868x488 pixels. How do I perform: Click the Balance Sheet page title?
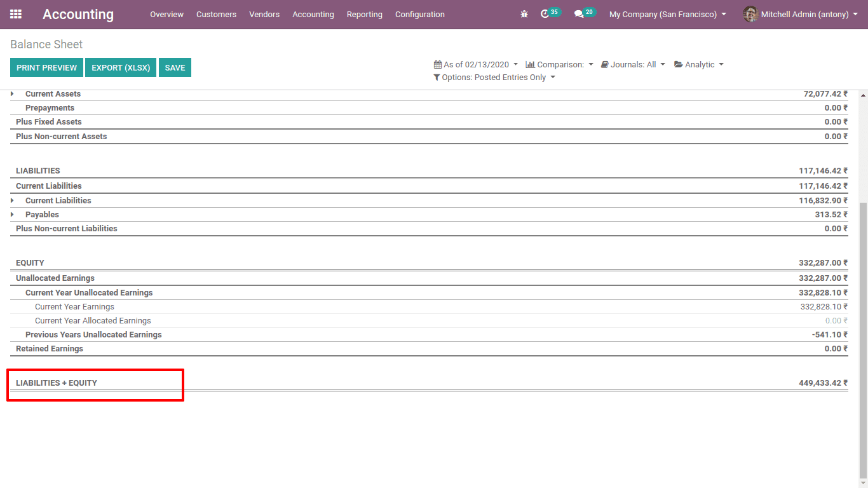[x=46, y=44]
